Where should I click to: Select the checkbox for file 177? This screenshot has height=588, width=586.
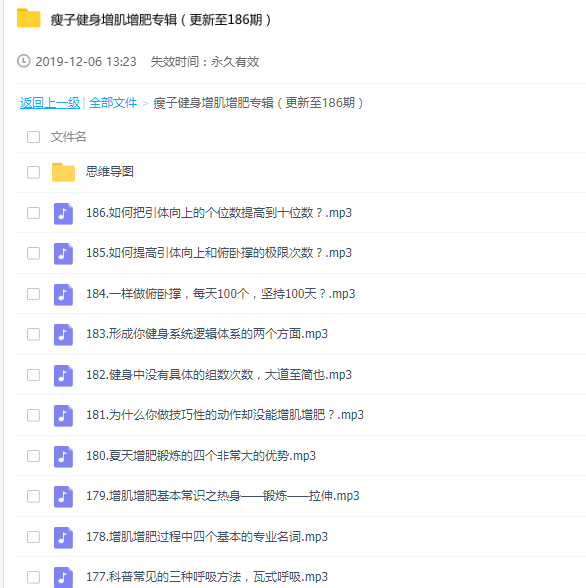tap(33, 577)
